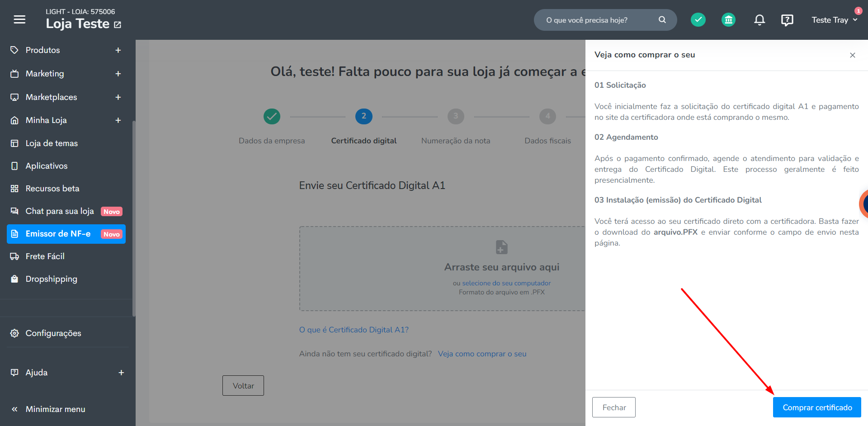
Task: Open Configurações in the sidebar
Action: (53, 333)
